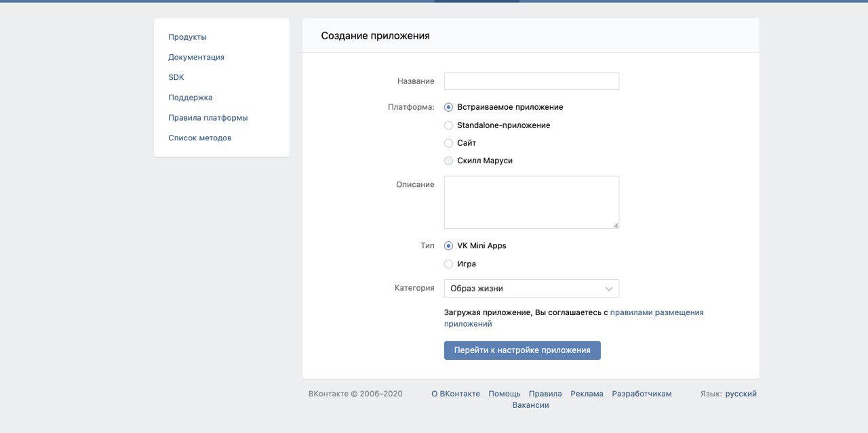This screenshot has height=433, width=868.
Task: Select Скилл Маруси platform option
Action: pos(449,161)
